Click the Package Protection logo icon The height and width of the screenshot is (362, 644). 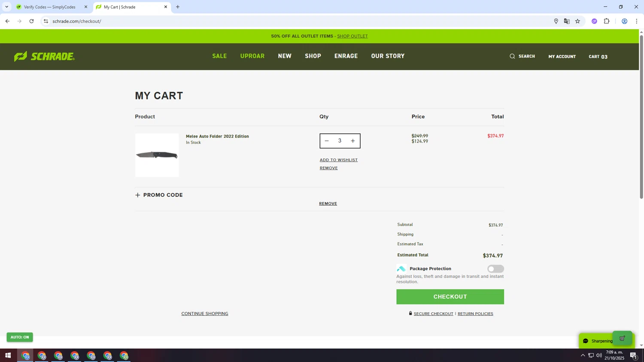(401, 269)
